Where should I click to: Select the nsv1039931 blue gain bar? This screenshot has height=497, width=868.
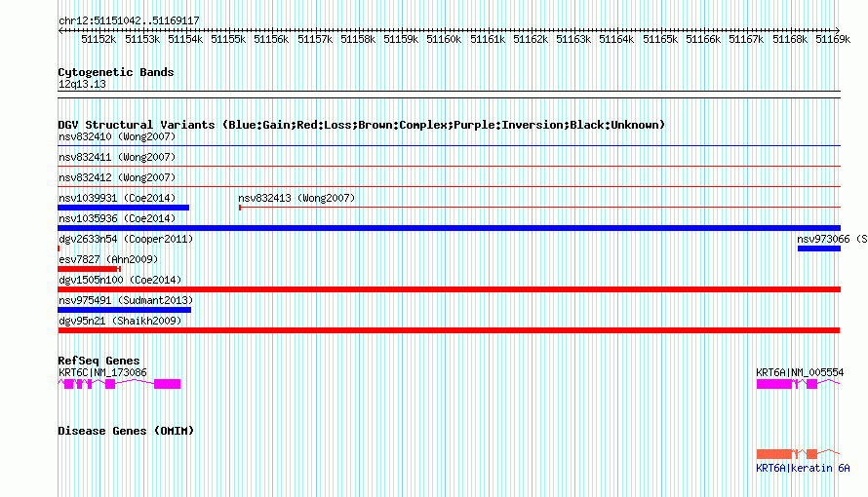pyautogui.click(x=124, y=208)
